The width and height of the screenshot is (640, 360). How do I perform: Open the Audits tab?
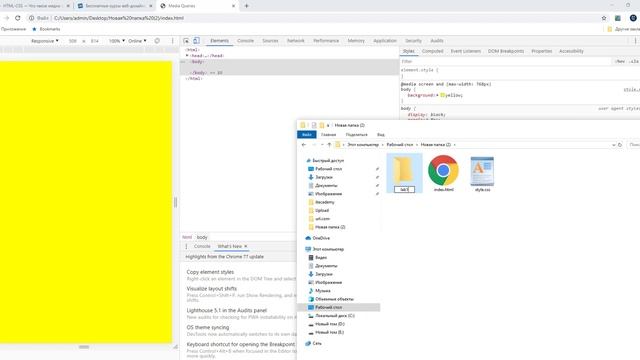coord(437,41)
